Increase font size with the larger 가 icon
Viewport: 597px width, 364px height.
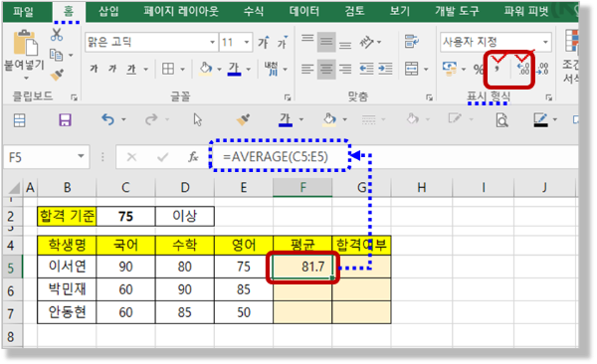(264, 42)
